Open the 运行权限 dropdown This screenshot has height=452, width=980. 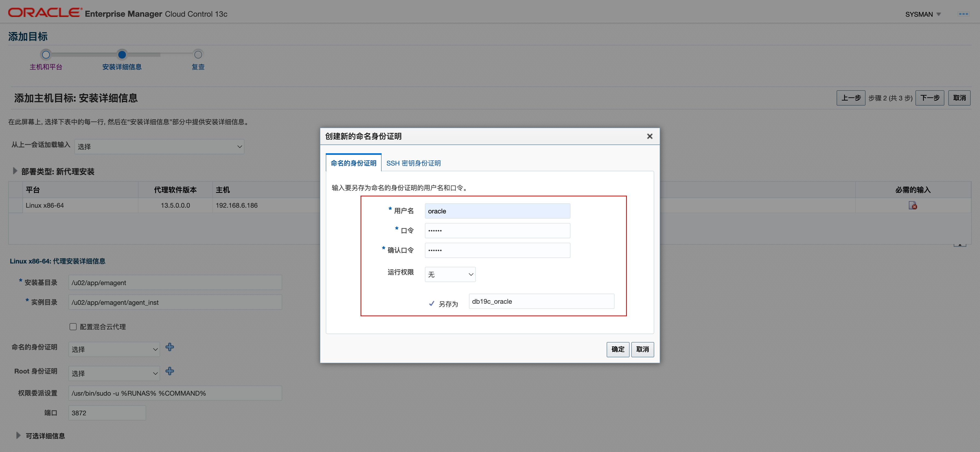450,274
